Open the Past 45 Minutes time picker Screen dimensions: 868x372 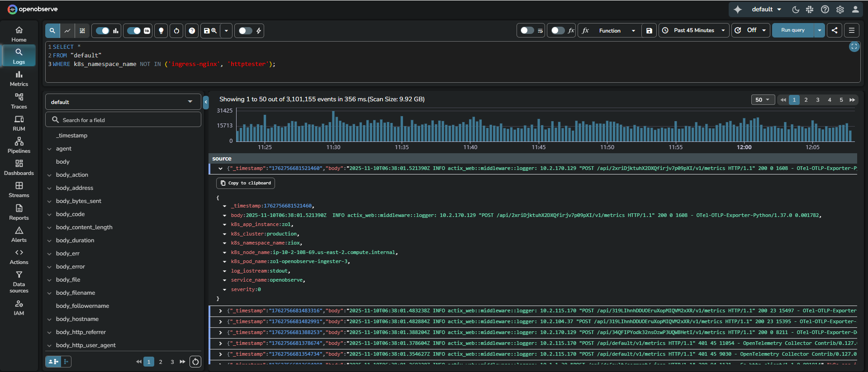[x=694, y=30]
